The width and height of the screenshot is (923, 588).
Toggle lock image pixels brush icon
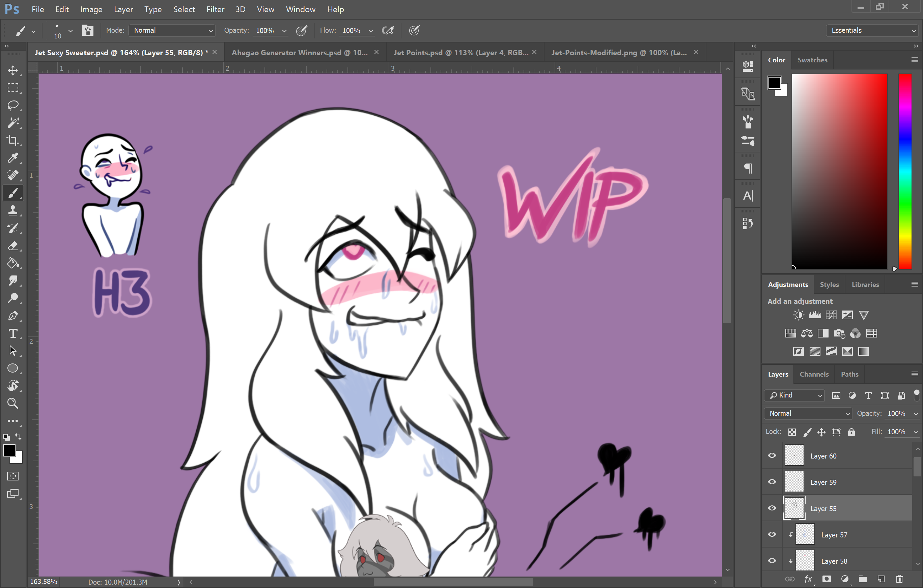click(807, 432)
